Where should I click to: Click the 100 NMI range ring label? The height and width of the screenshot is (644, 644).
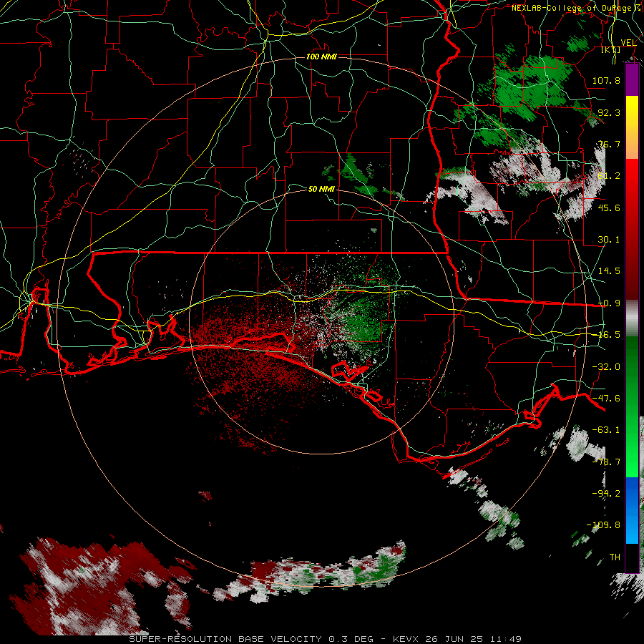[x=321, y=57]
